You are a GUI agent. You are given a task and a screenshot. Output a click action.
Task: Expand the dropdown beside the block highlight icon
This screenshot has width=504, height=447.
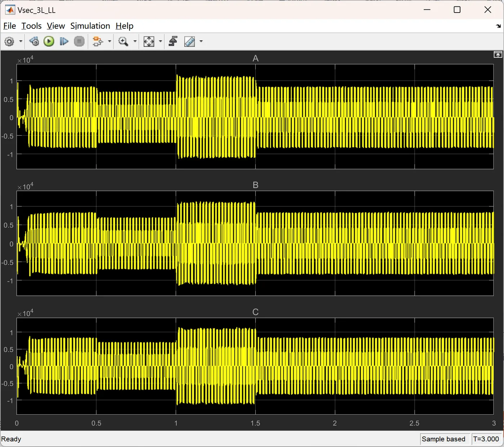pyautogui.click(x=109, y=42)
